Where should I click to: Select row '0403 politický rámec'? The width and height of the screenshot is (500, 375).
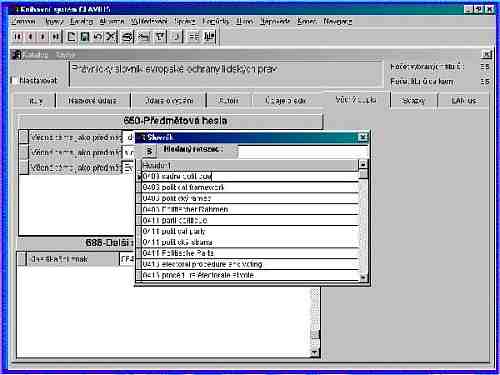click(x=250, y=198)
